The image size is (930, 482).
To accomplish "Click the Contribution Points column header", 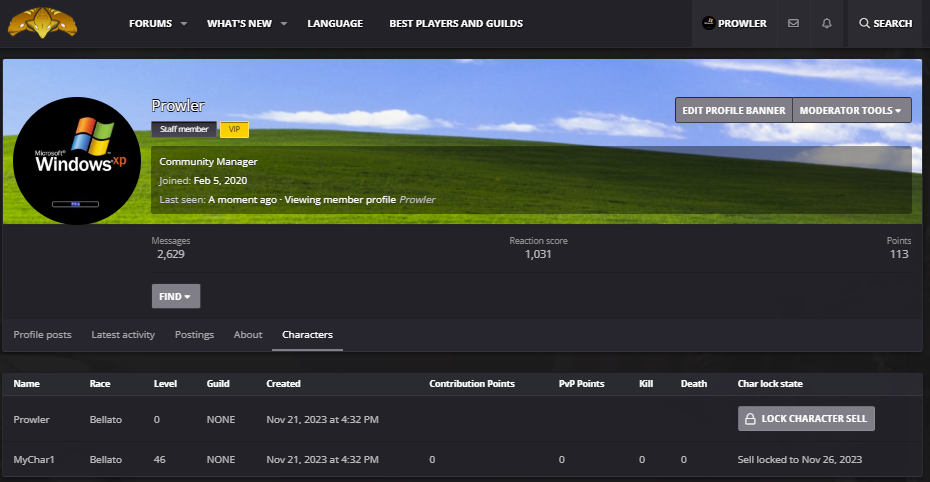I will click(472, 384).
